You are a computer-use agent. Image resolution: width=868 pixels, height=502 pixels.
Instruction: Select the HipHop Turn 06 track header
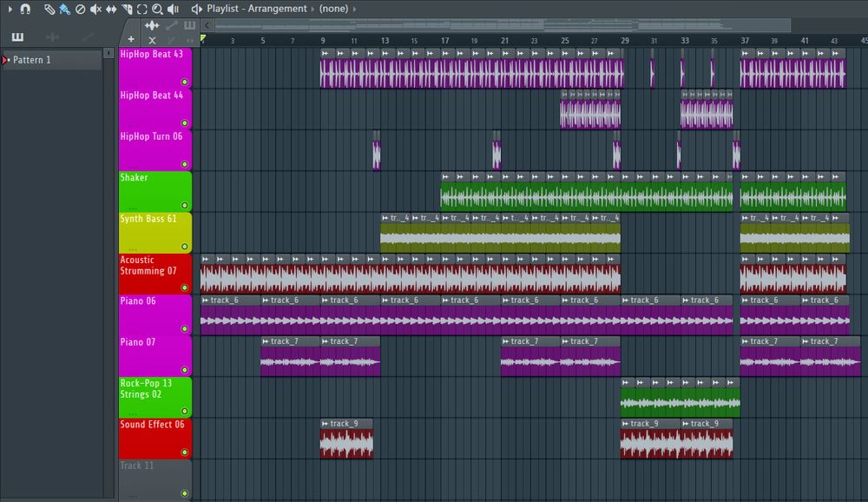[x=155, y=149]
